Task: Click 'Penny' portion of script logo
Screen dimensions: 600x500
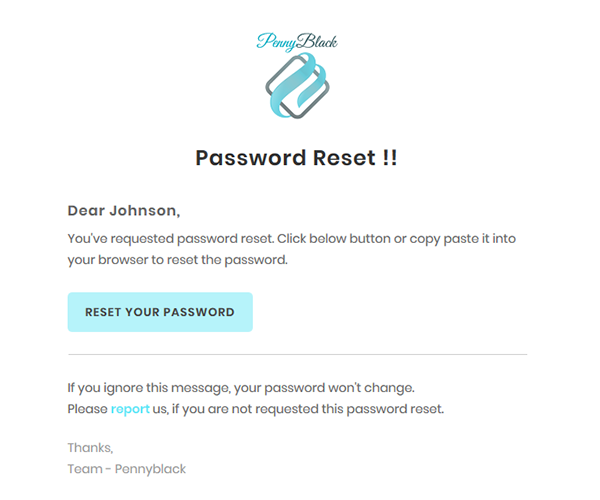Action: [x=276, y=43]
